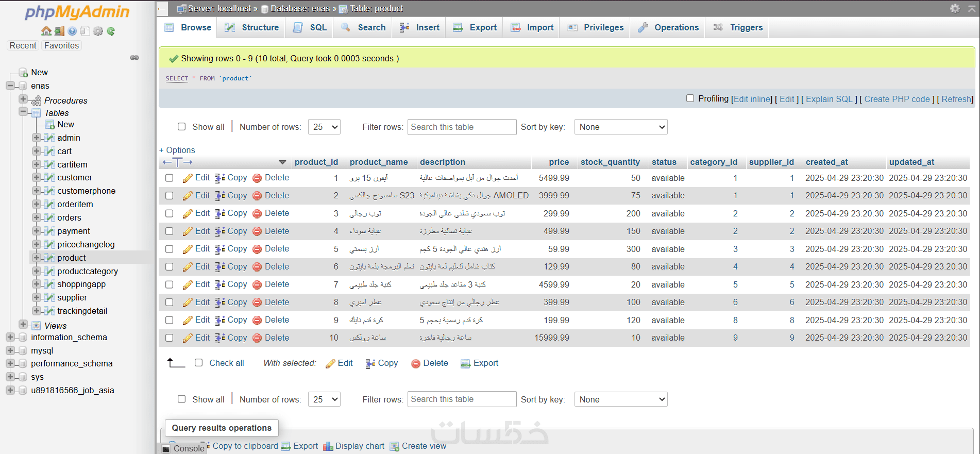The height and width of the screenshot is (454, 980).
Task: Select row checkbox for product_id 10
Action: coord(169,338)
